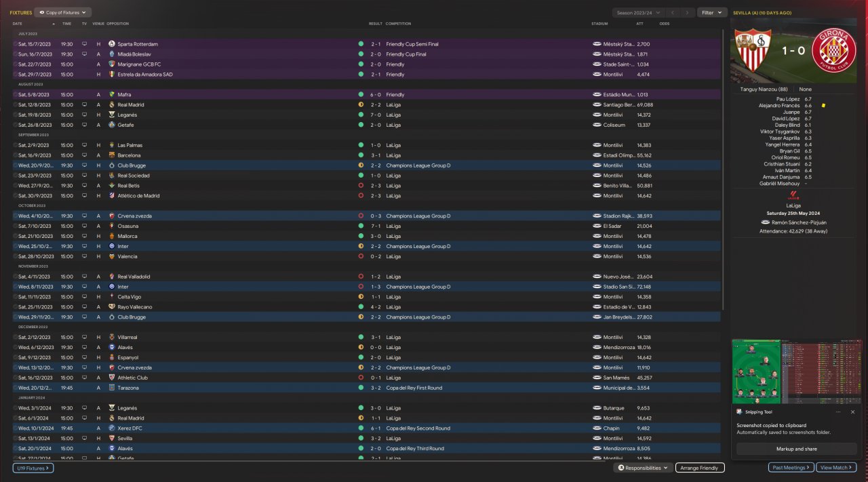Image resolution: width=868 pixels, height=482 pixels.
Task: Toggle selection circle for Las Palmas fixture
Action: pos(15,145)
